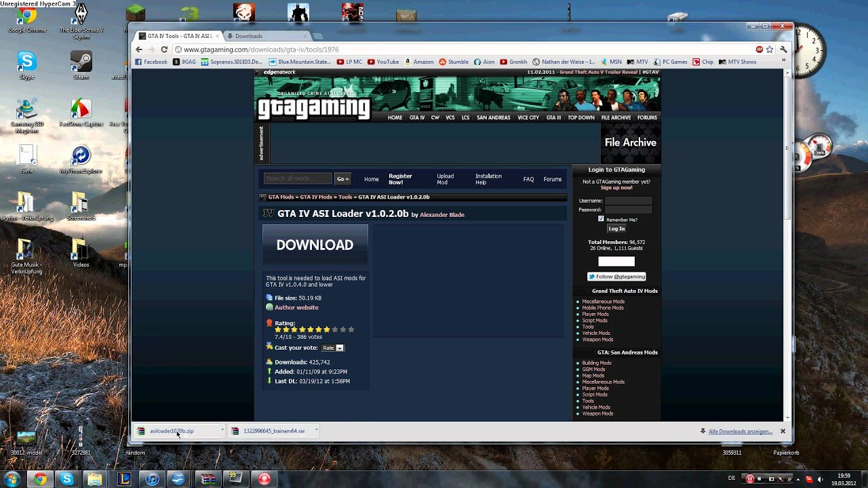Click the Sign up now link
Viewport: 868px width, 488px height.
tap(616, 188)
